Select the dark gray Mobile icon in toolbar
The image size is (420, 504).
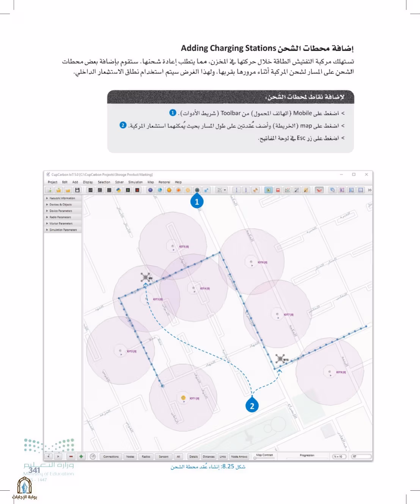tap(197, 190)
